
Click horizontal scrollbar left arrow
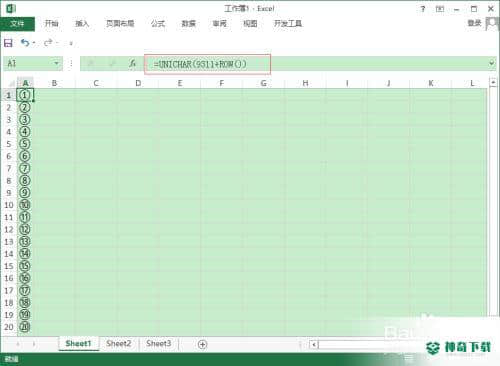[314, 344]
